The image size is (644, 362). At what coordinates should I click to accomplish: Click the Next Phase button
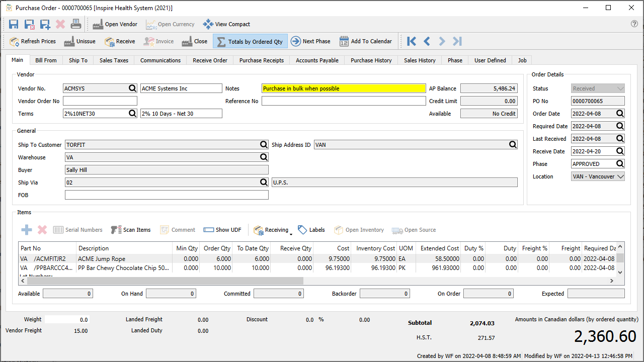310,41
